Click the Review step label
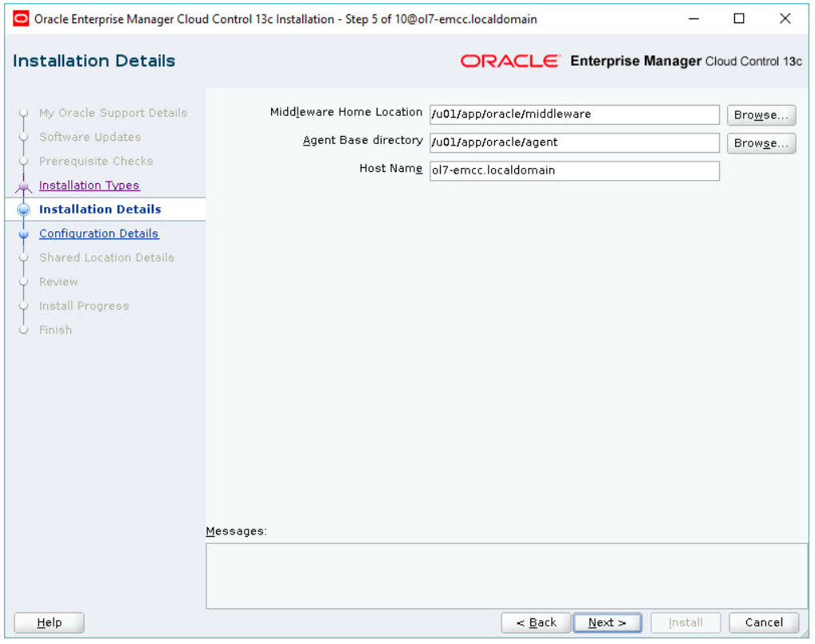 [x=58, y=282]
